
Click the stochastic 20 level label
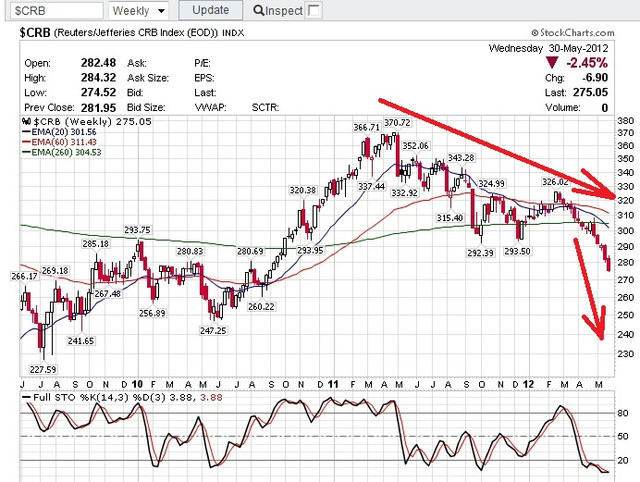click(623, 460)
